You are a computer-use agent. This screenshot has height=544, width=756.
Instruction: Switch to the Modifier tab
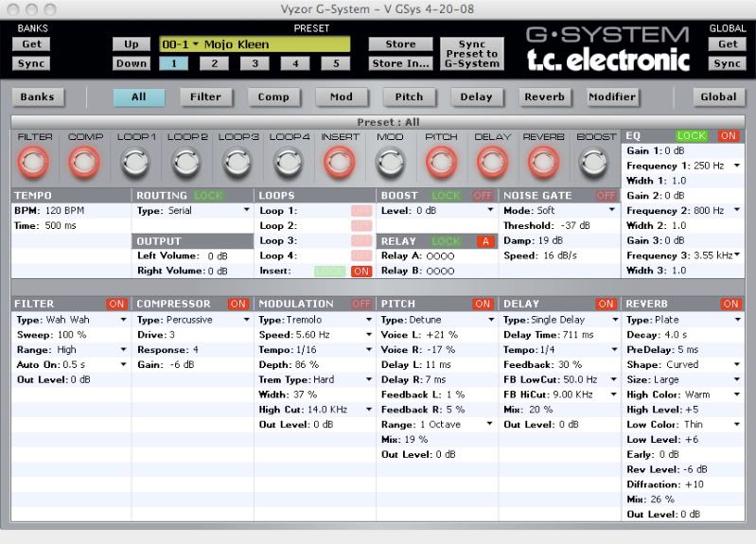[x=612, y=97]
